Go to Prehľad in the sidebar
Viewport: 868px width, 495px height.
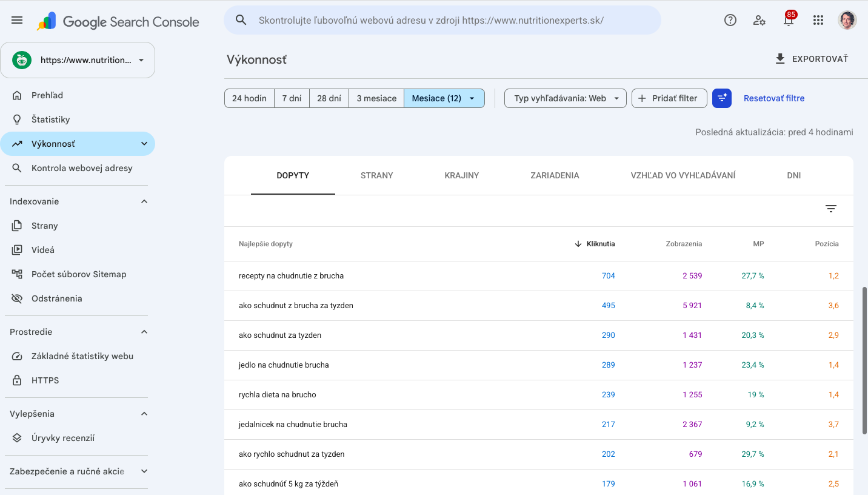pos(78,95)
